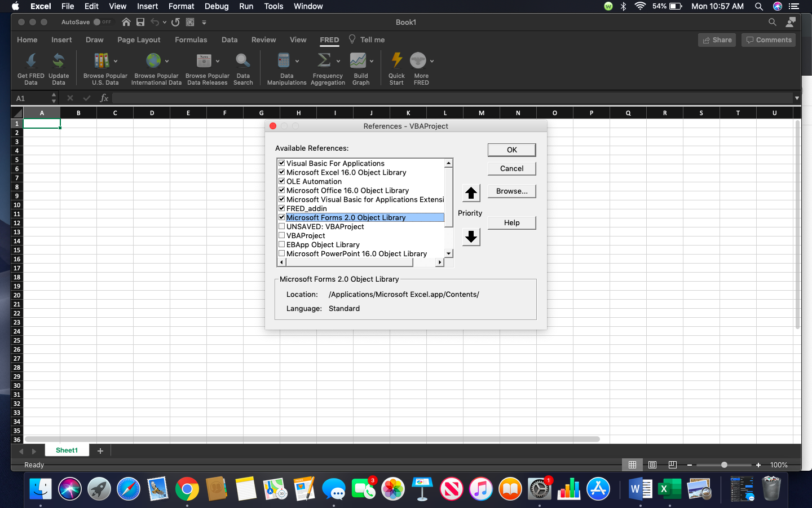The image size is (812, 508).
Task: Click the Get FRED Data icon
Action: click(x=31, y=61)
